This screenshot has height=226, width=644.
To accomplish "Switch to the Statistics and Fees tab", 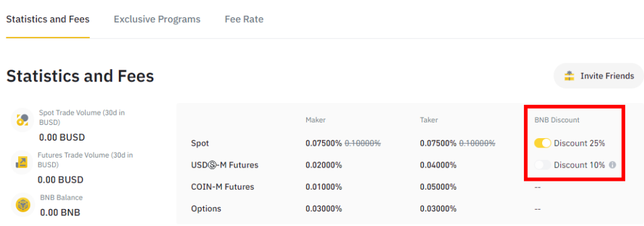I will (48, 19).
